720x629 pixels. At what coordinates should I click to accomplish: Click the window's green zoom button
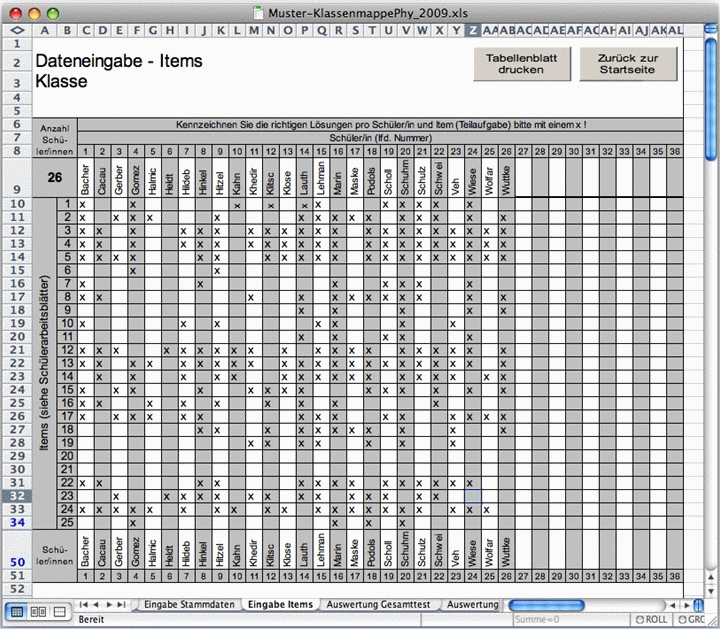click(53, 14)
